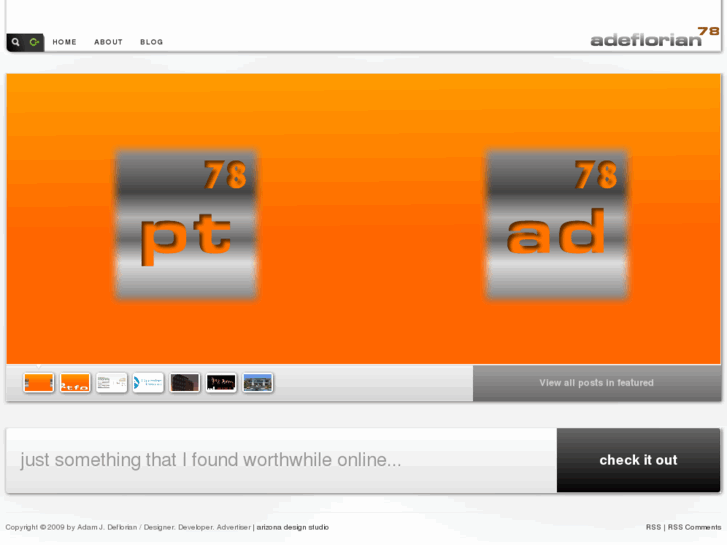Select the blue logo slide thumbnail
Screen dimensions: 727x545
[148, 383]
